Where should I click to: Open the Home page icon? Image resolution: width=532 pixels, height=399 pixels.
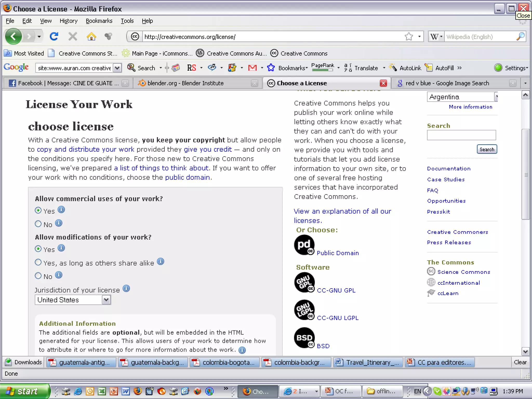click(x=91, y=36)
